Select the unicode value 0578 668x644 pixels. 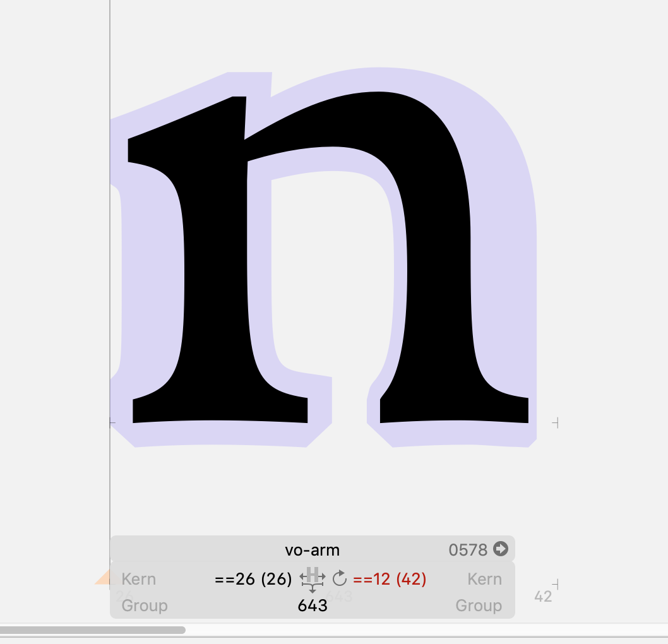tap(468, 550)
